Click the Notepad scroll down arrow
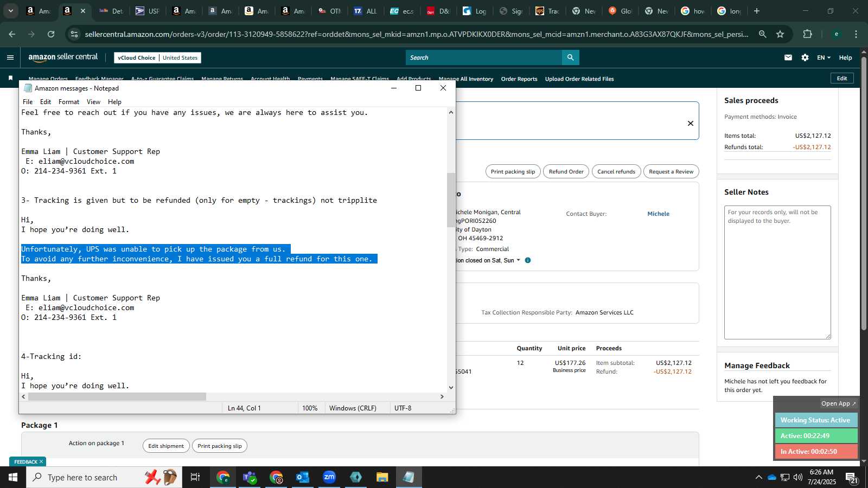868x488 pixels. tap(451, 388)
